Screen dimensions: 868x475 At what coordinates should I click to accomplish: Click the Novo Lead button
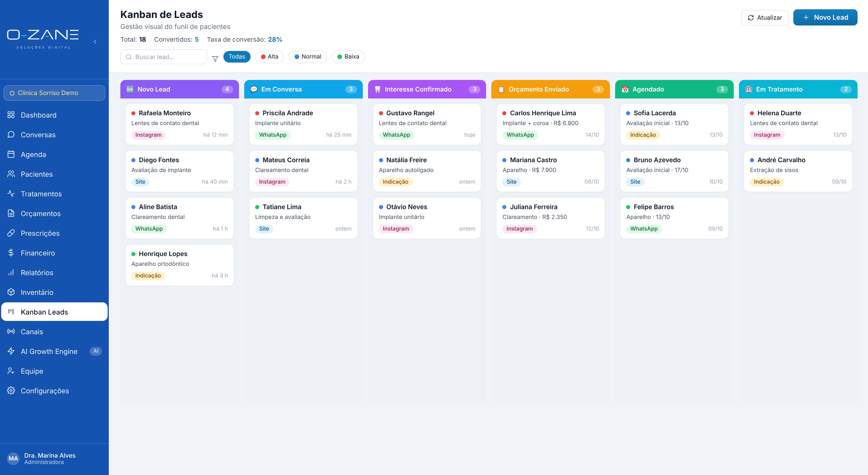pos(825,17)
